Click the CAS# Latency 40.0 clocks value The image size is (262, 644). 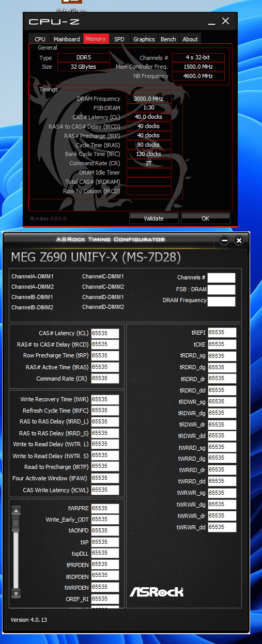point(149,117)
